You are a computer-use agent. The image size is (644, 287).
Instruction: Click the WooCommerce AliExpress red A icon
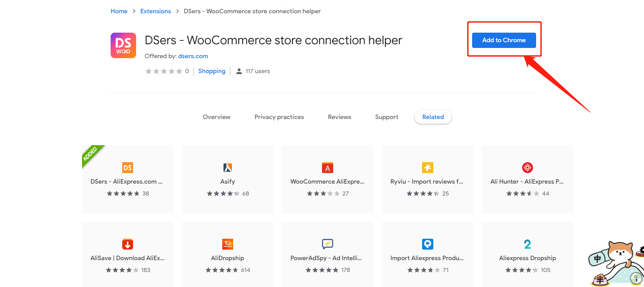click(327, 168)
